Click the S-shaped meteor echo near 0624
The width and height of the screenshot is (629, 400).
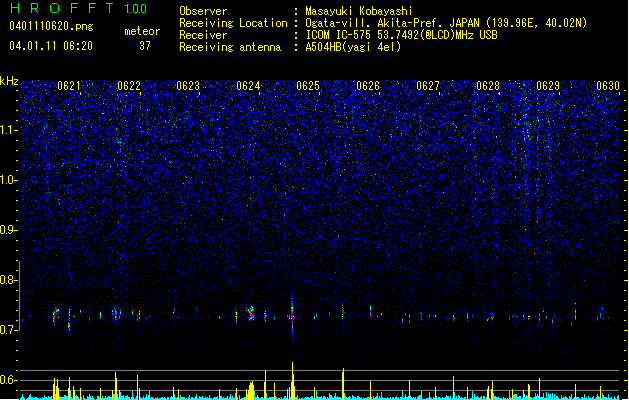(251, 313)
